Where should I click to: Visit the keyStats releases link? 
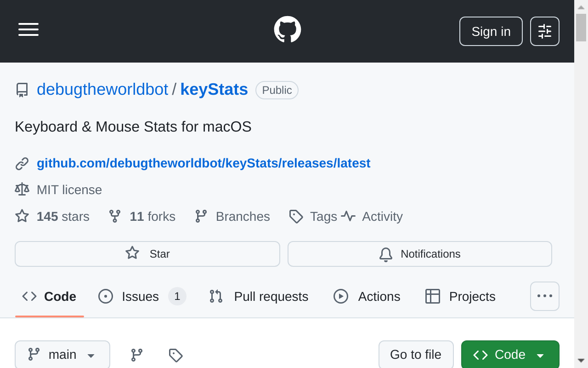point(204,163)
